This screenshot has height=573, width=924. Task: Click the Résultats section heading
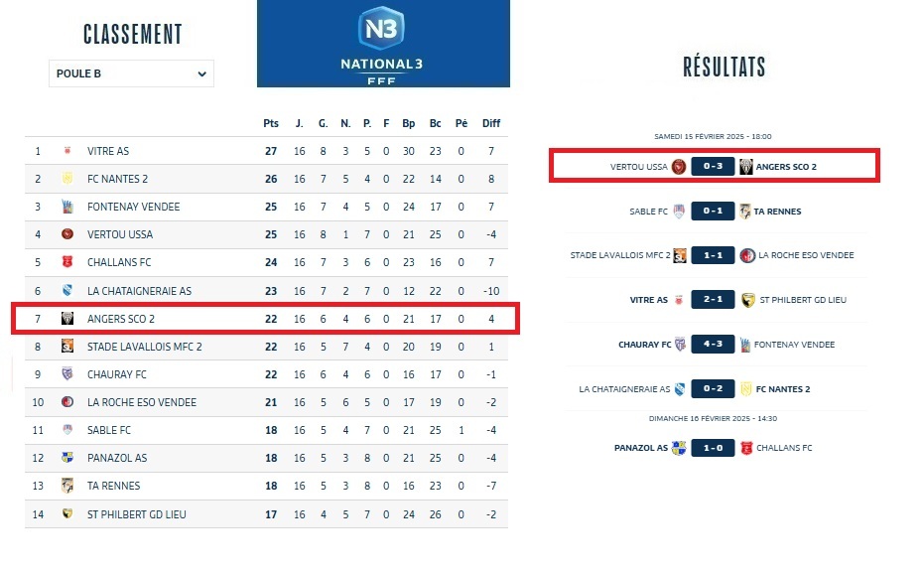tap(724, 67)
